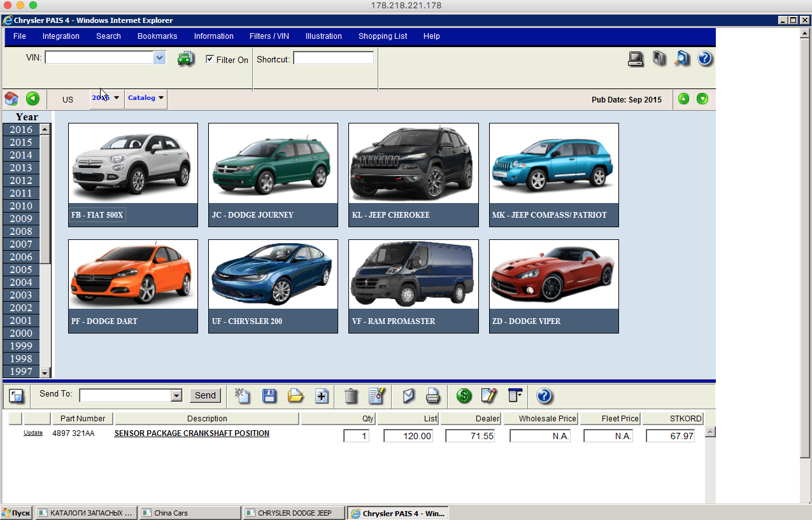Click in the Shortcut input field

click(x=333, y=59)
